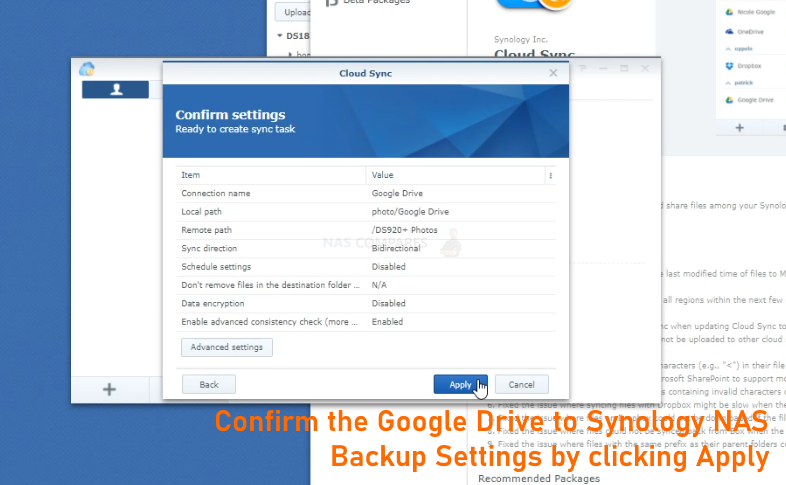Click the Item column header
Screen dimensions: 786x485
(x=271, y=175)
